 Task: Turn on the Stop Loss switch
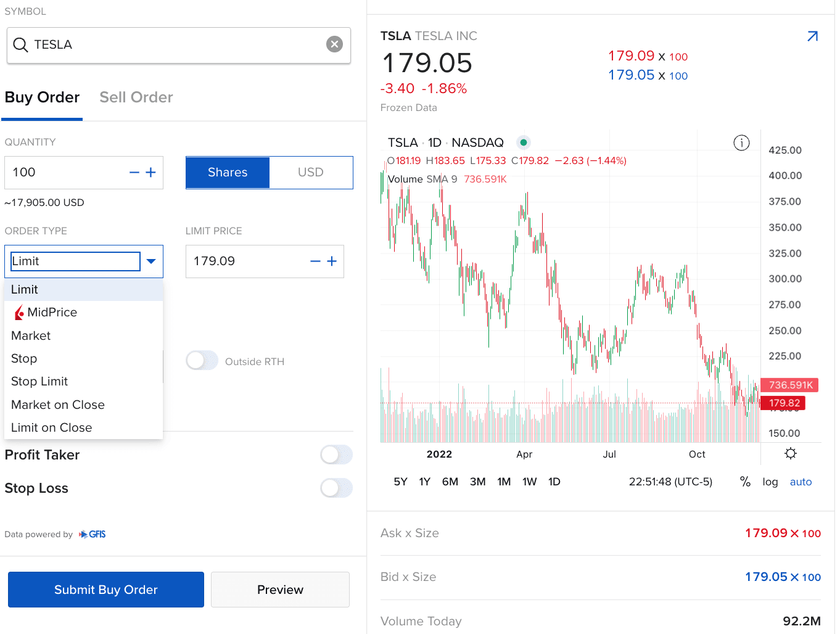(336, 488)
